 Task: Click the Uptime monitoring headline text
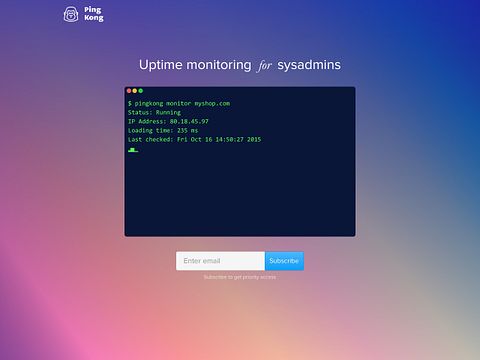point(195,65)
